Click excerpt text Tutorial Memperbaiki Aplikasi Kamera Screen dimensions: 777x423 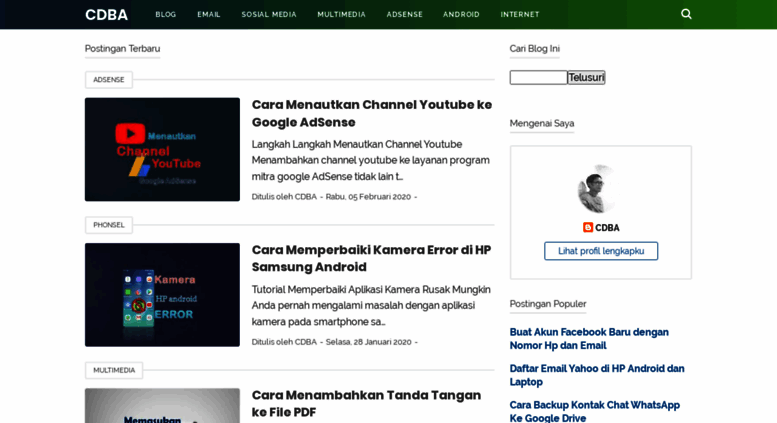coord(371,306)
